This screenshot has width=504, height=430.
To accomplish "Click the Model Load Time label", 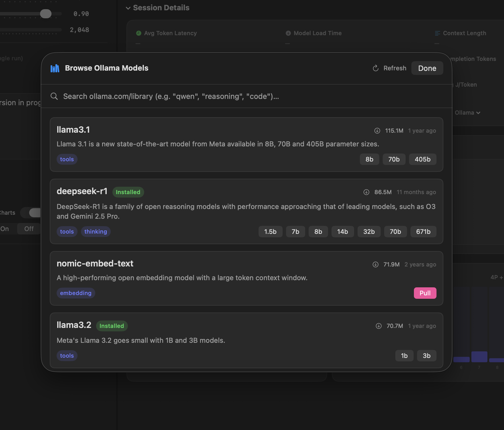I will pyautogui.click(x=318, y=33).
